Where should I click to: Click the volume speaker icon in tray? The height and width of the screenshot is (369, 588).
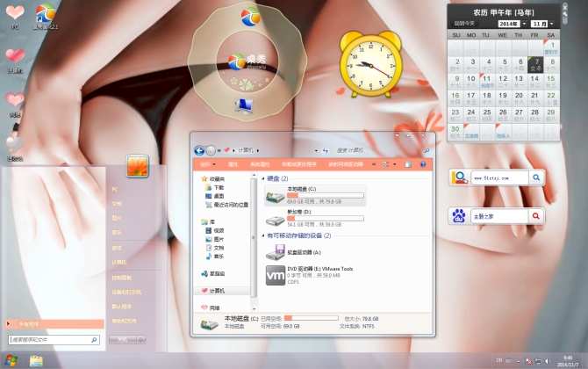548,361
